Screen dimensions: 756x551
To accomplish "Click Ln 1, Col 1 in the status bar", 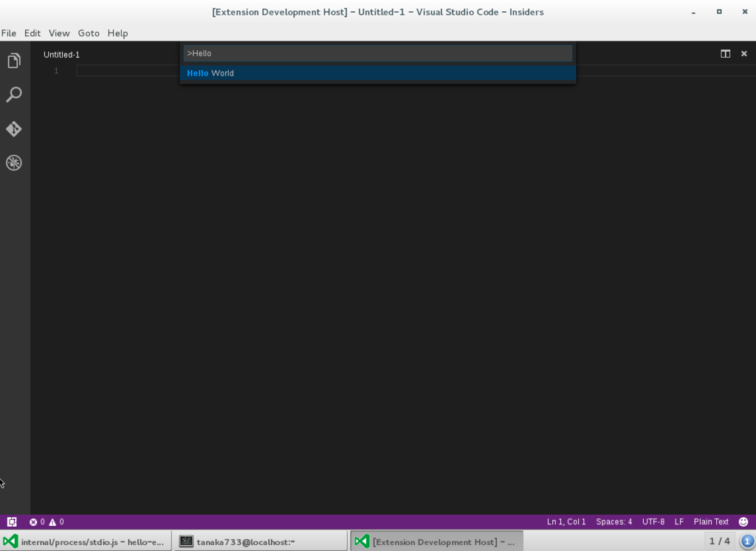I will (x=566, y=521).
